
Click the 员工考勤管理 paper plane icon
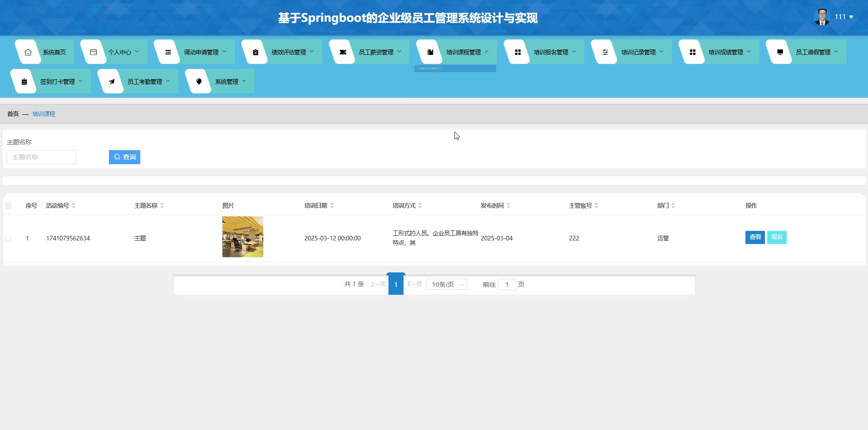click(x=112, y=82)
